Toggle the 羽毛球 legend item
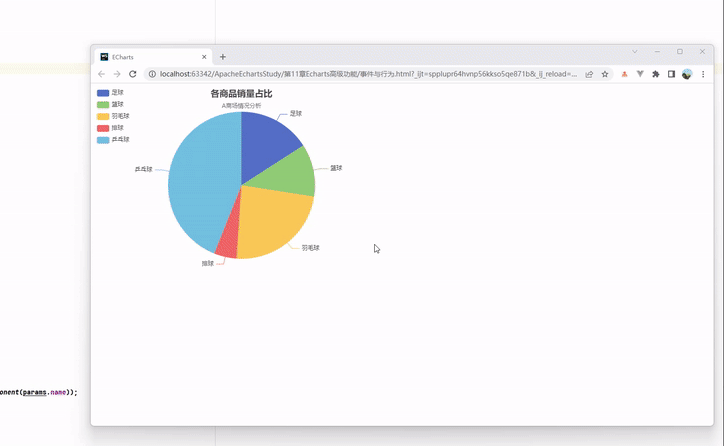The image size is (724, 446). (113, 116)
